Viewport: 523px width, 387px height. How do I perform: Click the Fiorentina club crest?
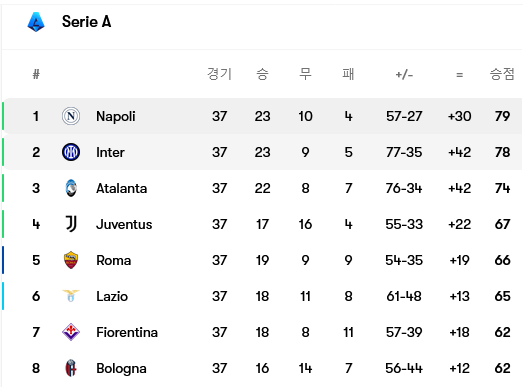point(71,332)
